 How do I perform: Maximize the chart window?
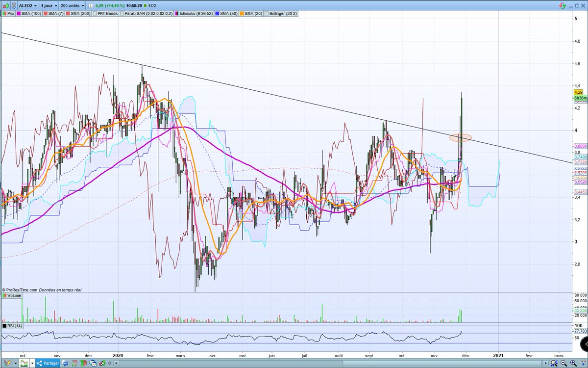pyautogui.click(x=577, y=5)
